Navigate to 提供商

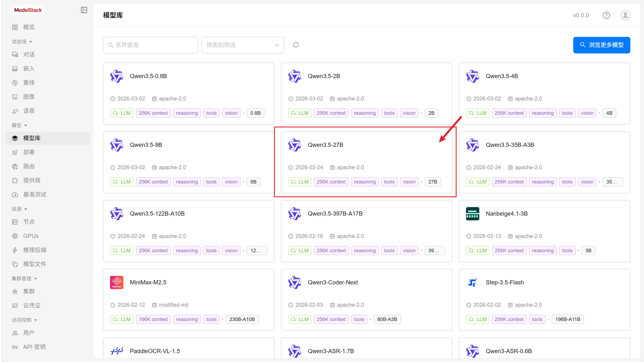point(47,180)
